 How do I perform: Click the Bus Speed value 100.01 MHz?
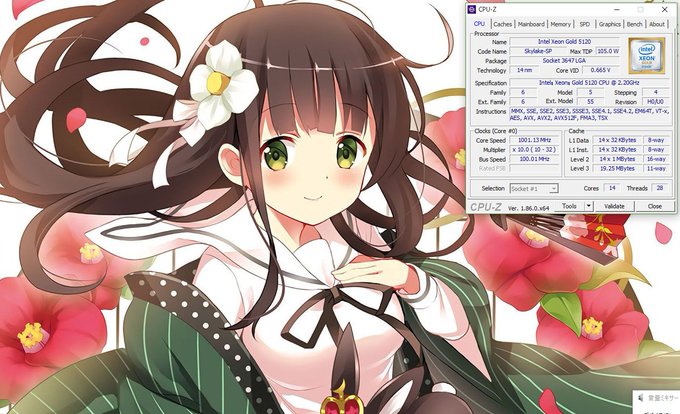tap(534, 159)
